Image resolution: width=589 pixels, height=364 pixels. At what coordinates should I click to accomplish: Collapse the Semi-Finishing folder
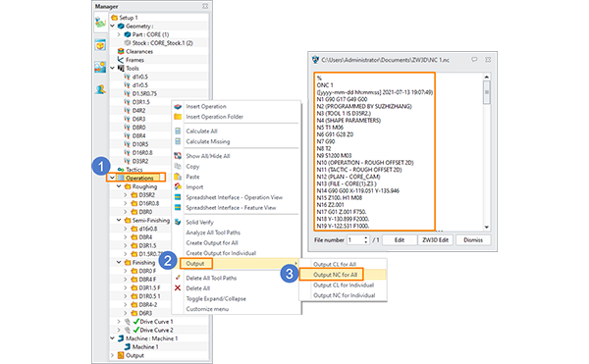click(119, 221)
